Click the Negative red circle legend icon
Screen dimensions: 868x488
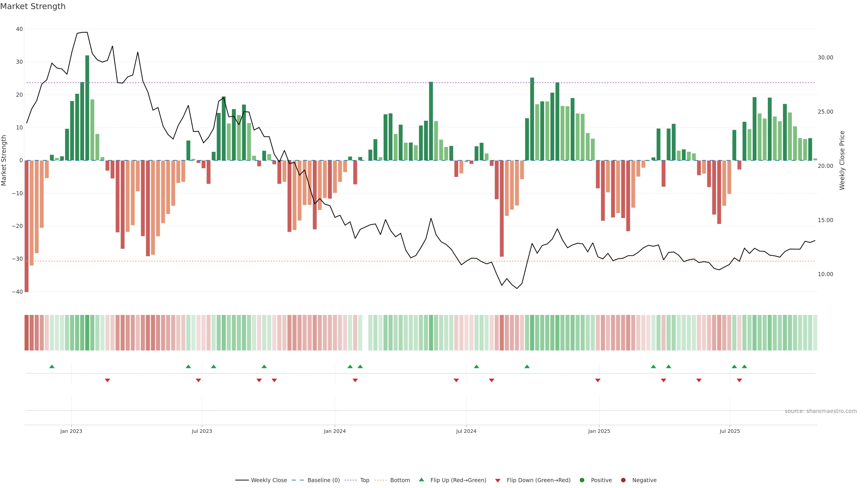623,480
